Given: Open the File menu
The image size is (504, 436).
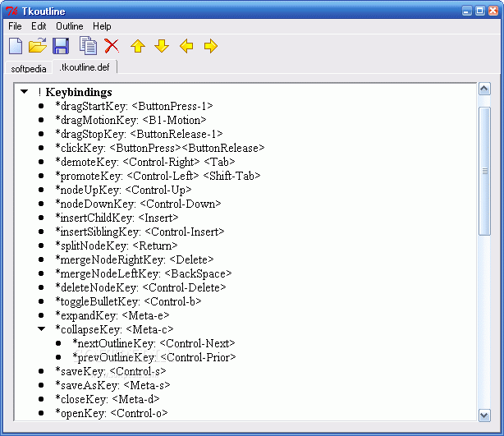Looking at the screenshot, I should (15, 26).
